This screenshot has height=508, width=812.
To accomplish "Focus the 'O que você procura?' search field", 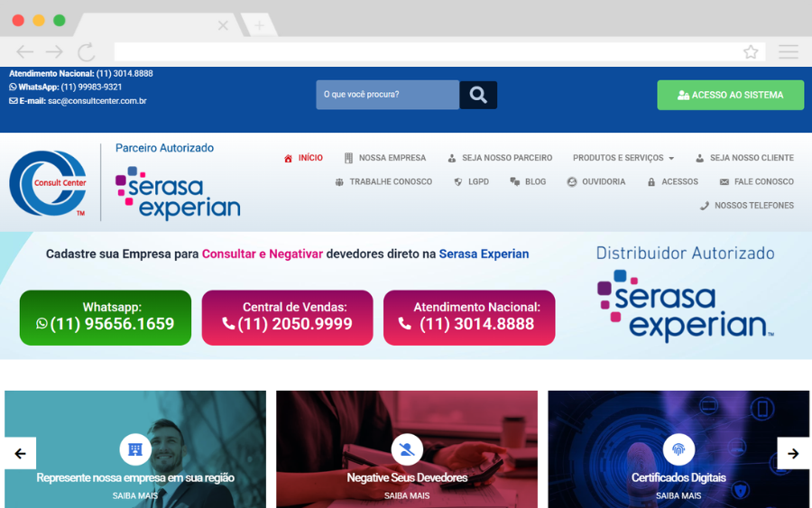I will click(387, 95).
